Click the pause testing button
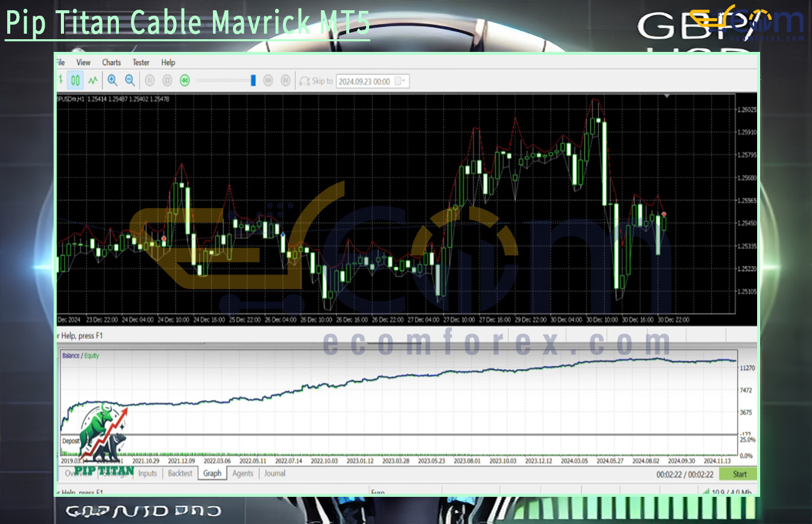 point(150,80)
